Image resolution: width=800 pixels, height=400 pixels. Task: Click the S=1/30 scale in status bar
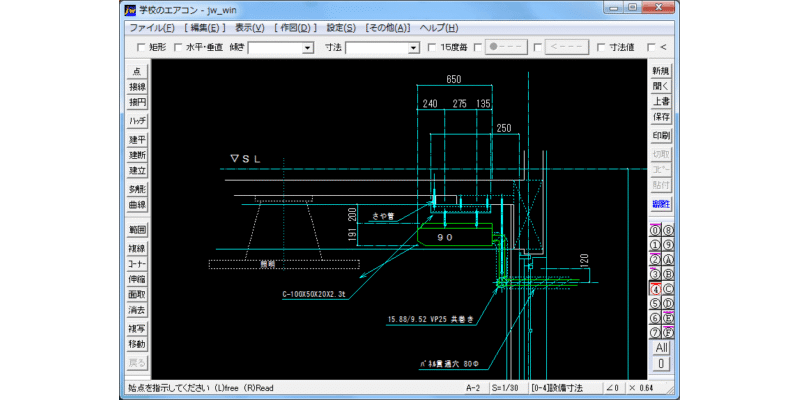click(x=508, y=388)
